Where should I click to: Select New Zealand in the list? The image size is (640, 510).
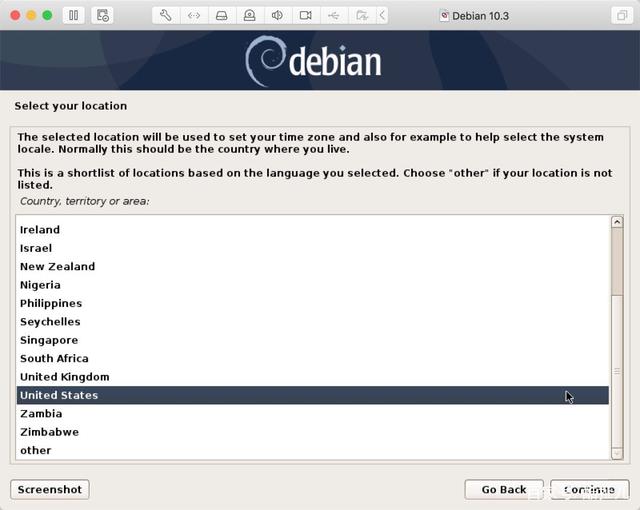coord(313,266)
